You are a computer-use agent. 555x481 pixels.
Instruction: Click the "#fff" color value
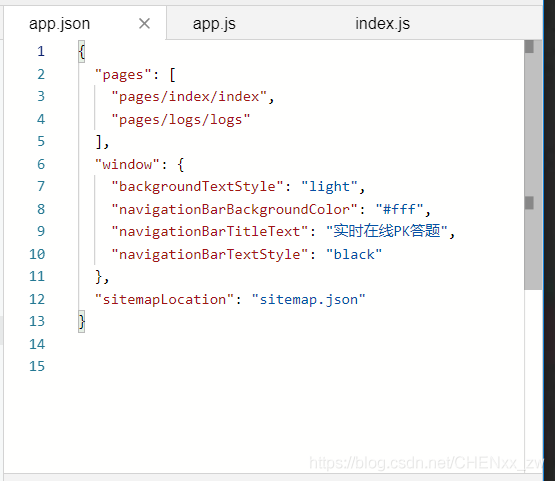click(399, 209)
